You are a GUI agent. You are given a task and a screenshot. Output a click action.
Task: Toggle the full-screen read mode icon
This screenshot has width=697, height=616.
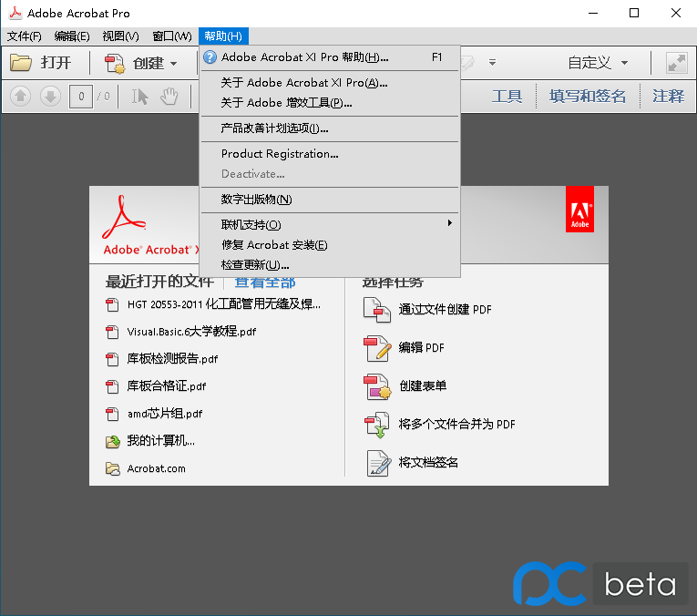677,63
